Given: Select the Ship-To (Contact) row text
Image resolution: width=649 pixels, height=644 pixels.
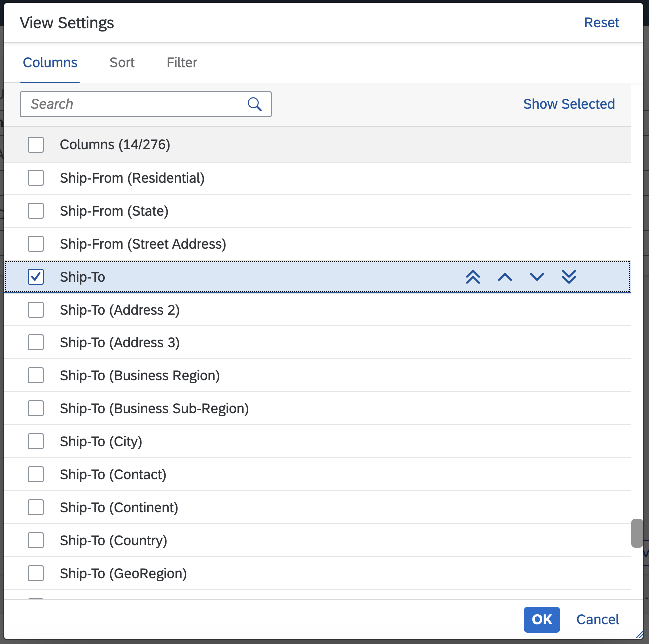Looking at the screenshot, I should point(113,475).
